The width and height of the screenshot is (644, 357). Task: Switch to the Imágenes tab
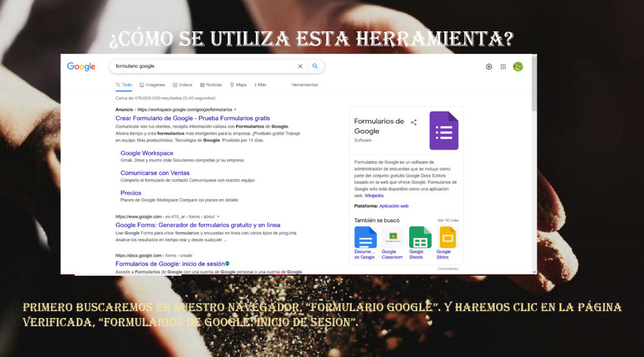click(152, 84)
